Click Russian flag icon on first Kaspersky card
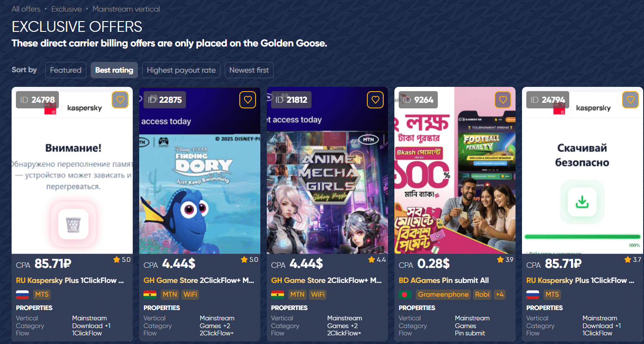The height and width of the screenshot is (344, 644). 22,295
